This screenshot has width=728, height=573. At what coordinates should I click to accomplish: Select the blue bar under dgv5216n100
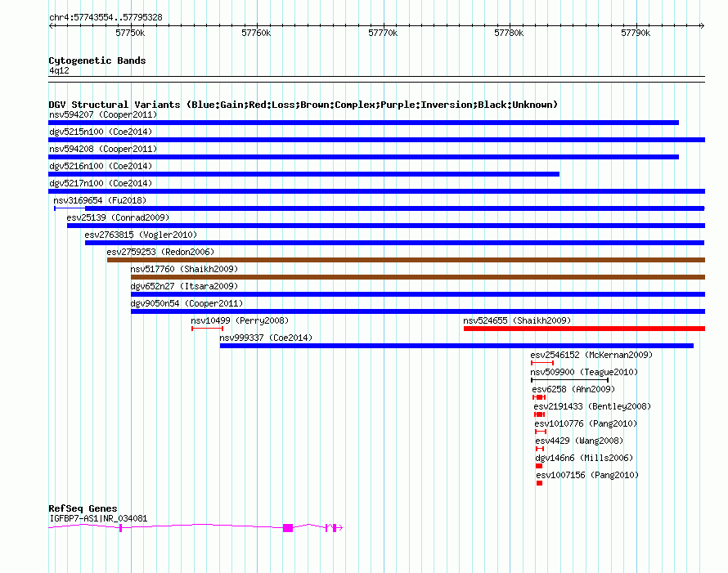(303, 174)
